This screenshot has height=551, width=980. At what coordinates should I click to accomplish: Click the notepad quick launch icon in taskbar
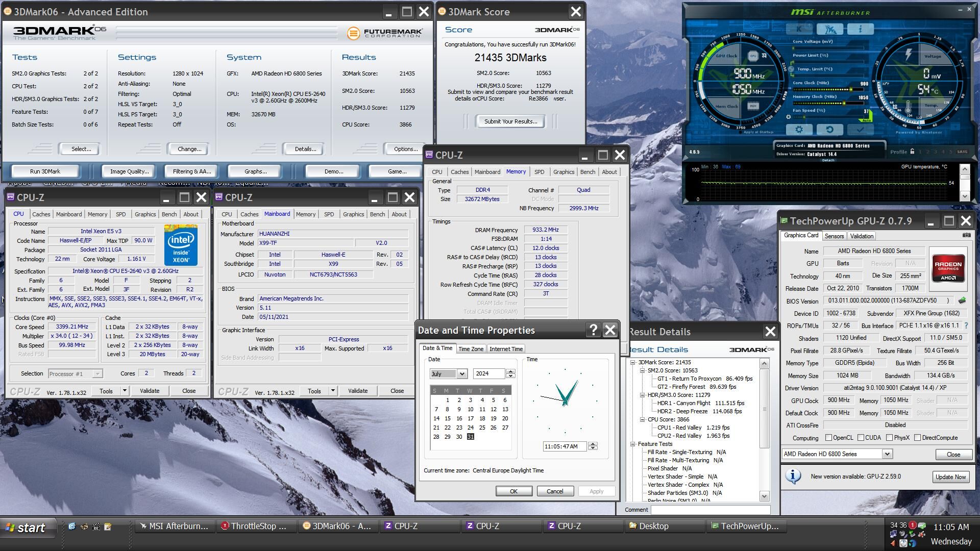click(108, 527)
